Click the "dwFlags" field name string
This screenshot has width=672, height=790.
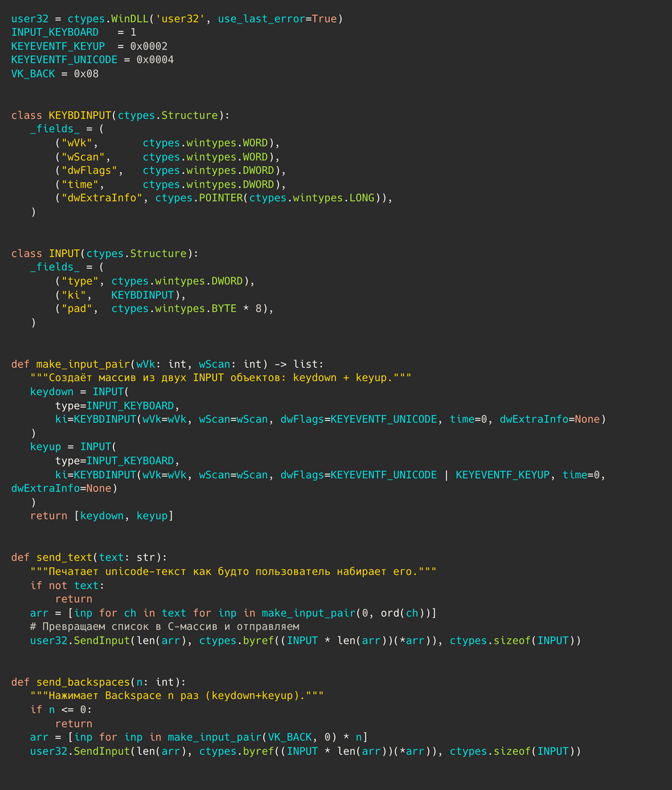coord(89,170)
